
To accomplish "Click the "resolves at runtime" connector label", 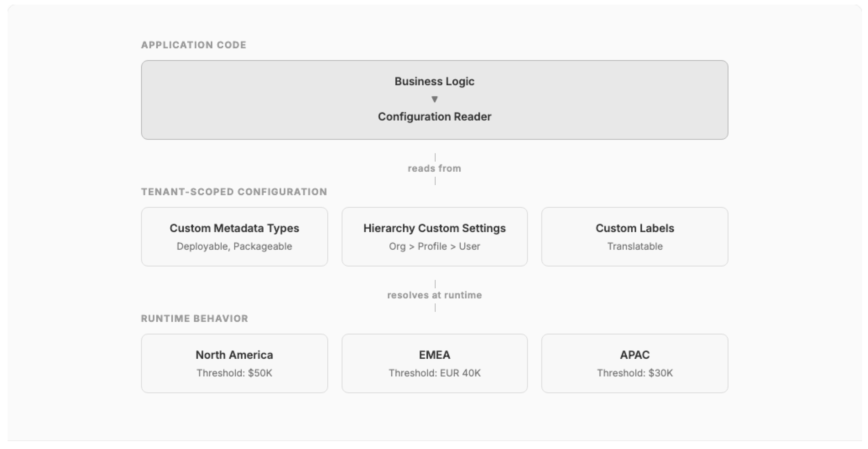I will pos(434,295).
